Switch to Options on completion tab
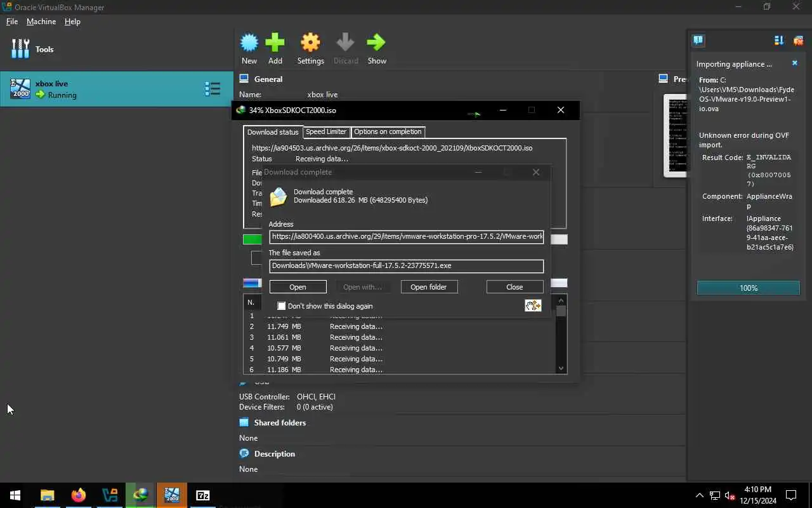Viewport: 812px width, 508px height. (388, 131)
